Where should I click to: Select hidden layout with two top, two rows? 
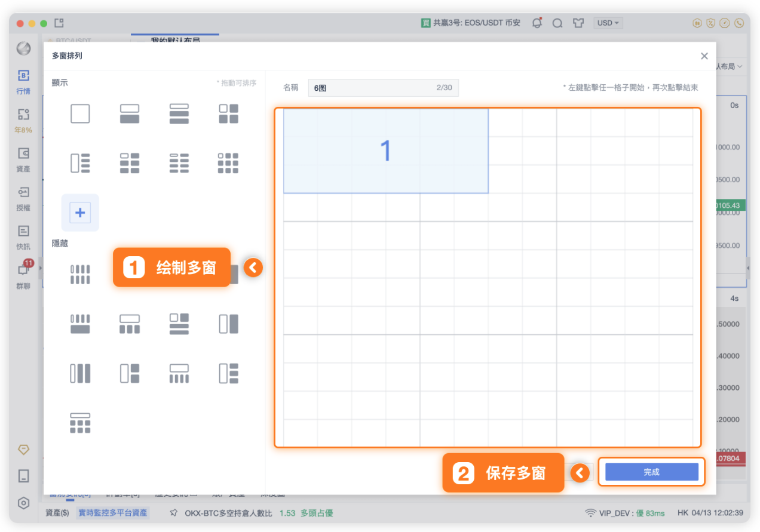[x=179, y=324]
